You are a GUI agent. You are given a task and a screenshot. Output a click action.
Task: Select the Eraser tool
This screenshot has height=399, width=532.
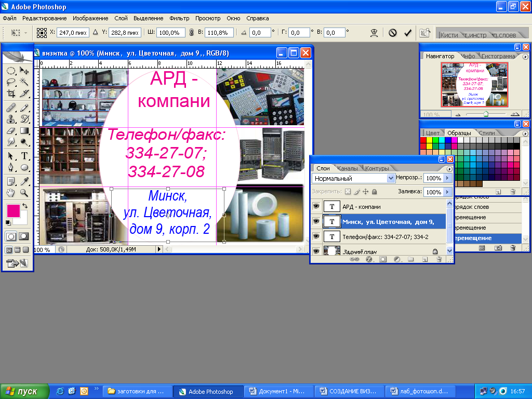pos(11,130)
